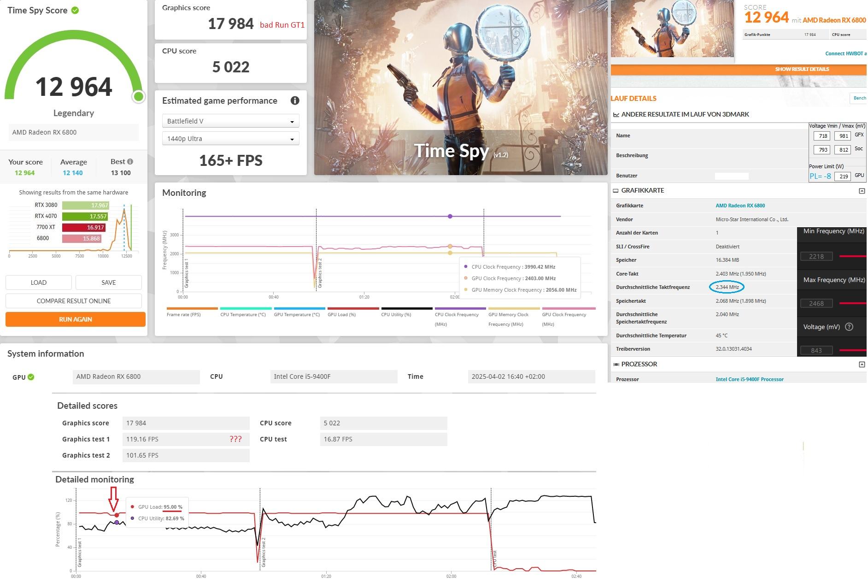Toggle CPU Utility (%) legend series
The image size is (868, 588).
(407, 312)
